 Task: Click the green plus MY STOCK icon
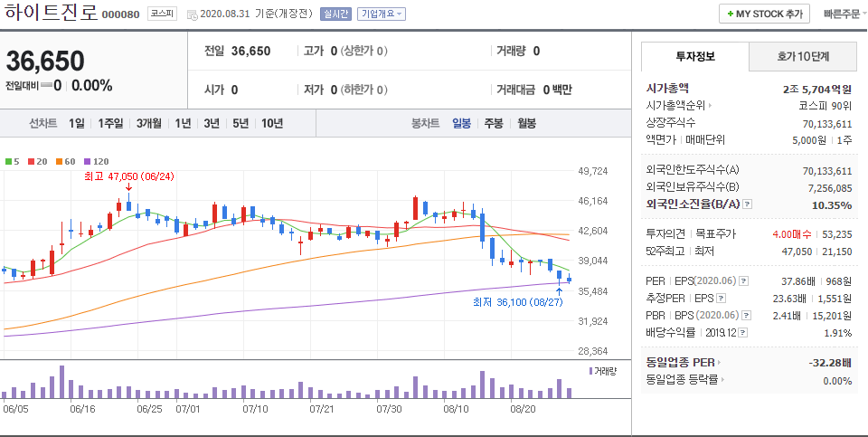731,14
